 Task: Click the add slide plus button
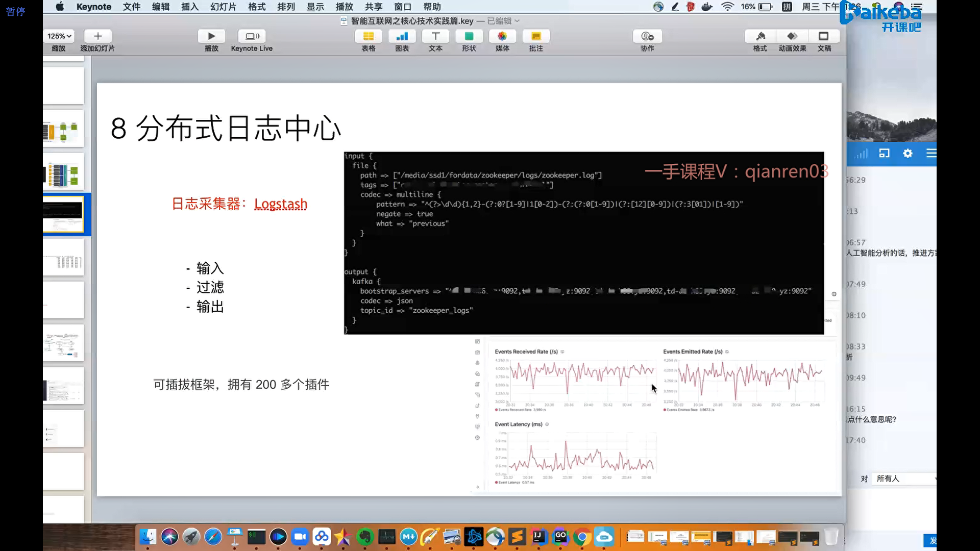(98, 36)
